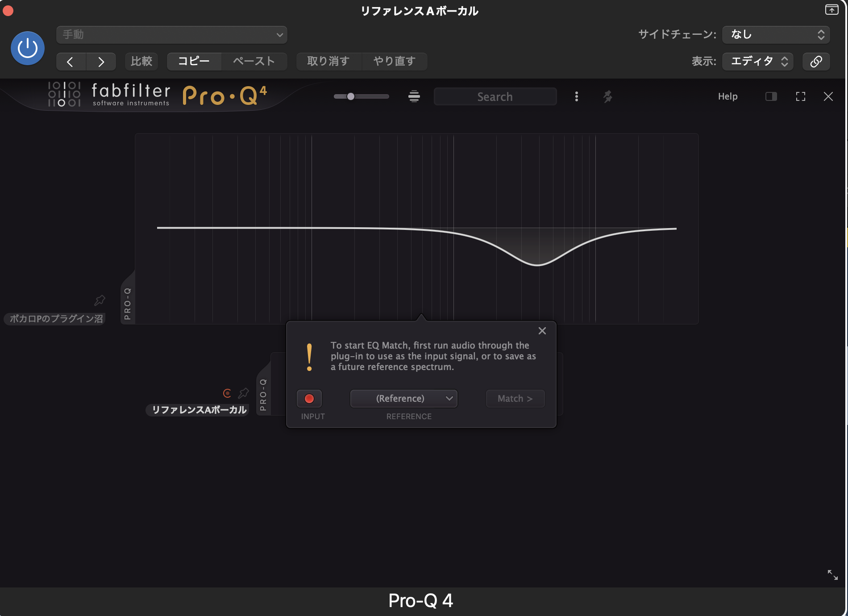Viewport: 848px width, 616px height.
Task: Click the PRO-Q tab of the upper instance
Action: (x=128, y=304)
